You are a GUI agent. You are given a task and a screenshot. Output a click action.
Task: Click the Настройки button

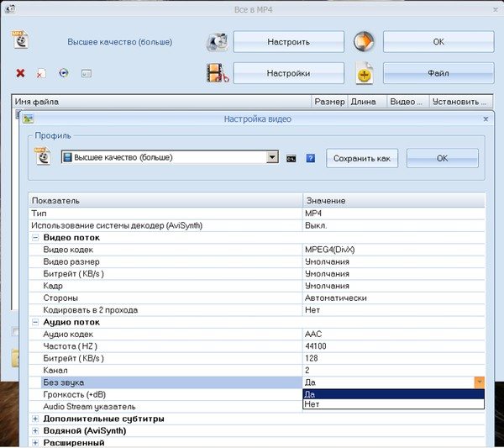pos(289,73)
